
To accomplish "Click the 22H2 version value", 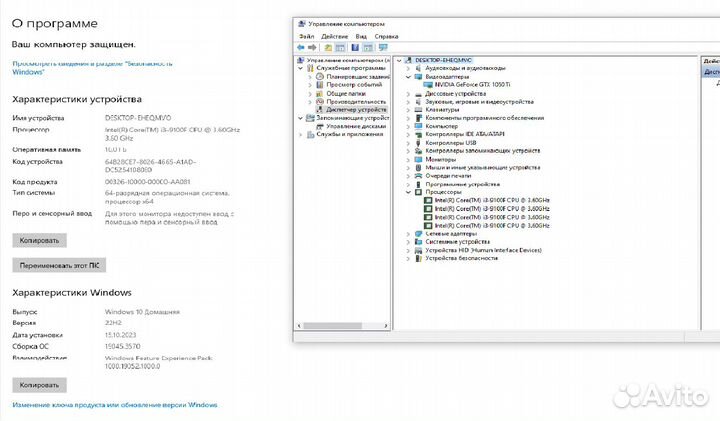I will tap(112, 323).
